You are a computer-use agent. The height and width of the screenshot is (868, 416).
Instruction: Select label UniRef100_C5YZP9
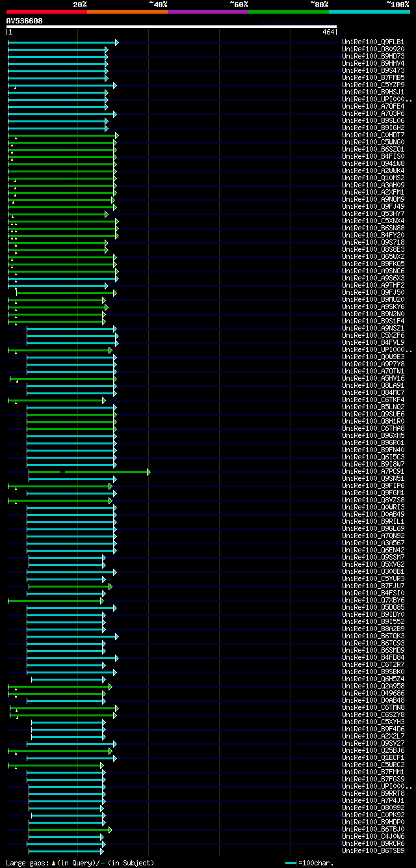(x=374, y=85)
